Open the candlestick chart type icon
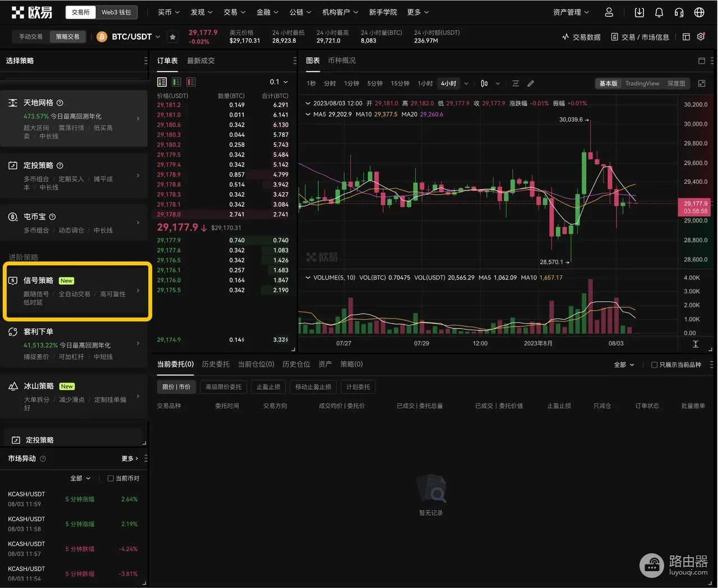Image resolution: width=718 pixels, height=588 pixels. (484, 84)
